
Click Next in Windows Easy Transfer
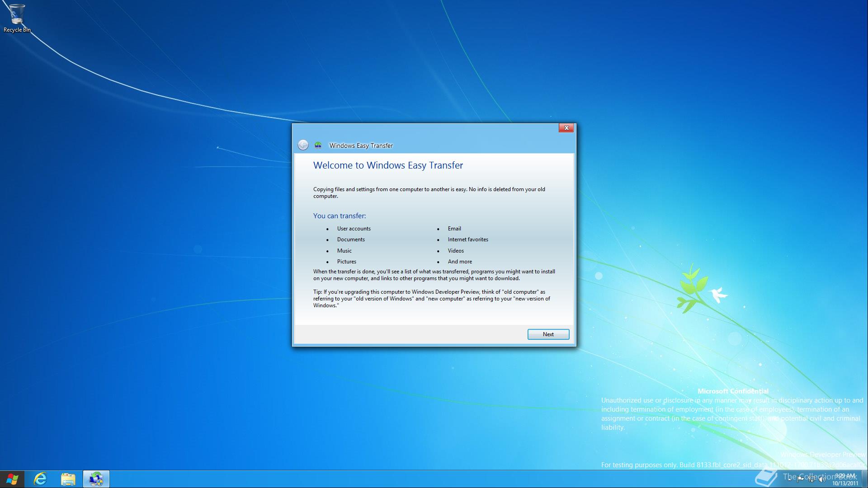tap(548, 334)
